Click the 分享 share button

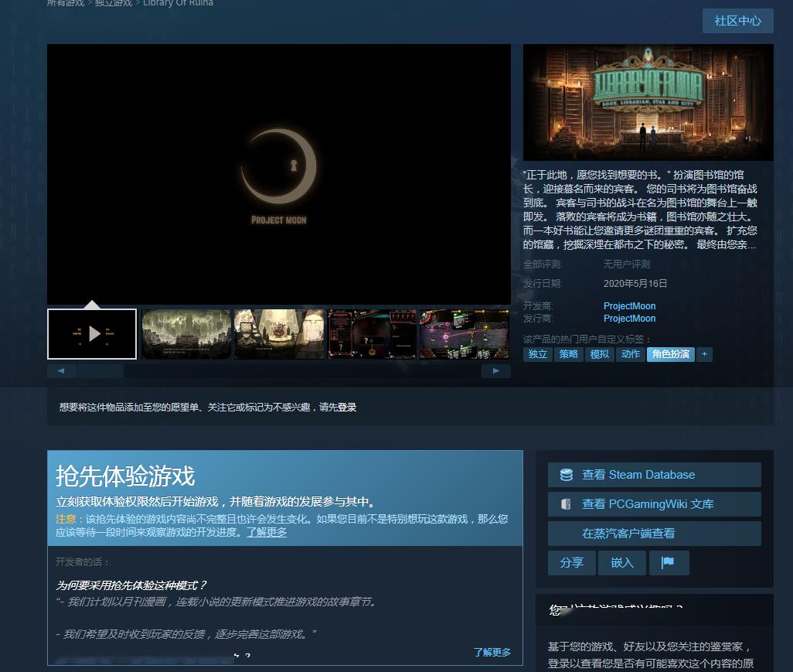(x=572, y=563)
